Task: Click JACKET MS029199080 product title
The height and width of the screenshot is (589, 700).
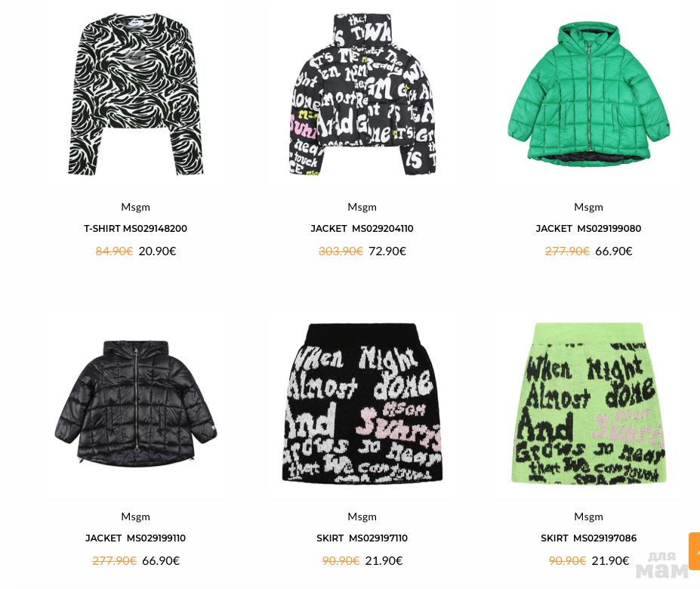Action: 588,229
